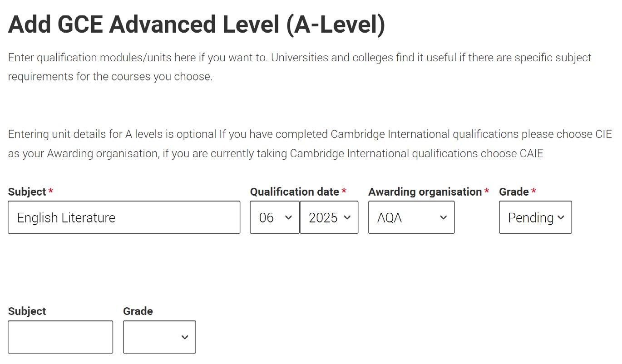
Task: Click the Awarding organisation label
Action: click(425, 192)
